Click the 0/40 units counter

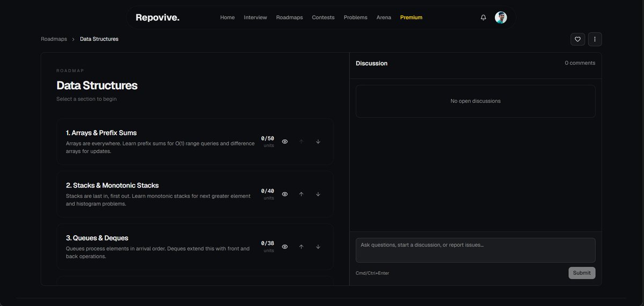(268, 194)
